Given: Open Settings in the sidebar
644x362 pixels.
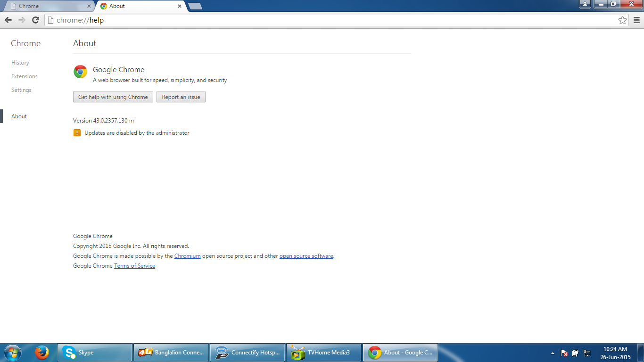Looking at the screenshot, I should point(21,90).
